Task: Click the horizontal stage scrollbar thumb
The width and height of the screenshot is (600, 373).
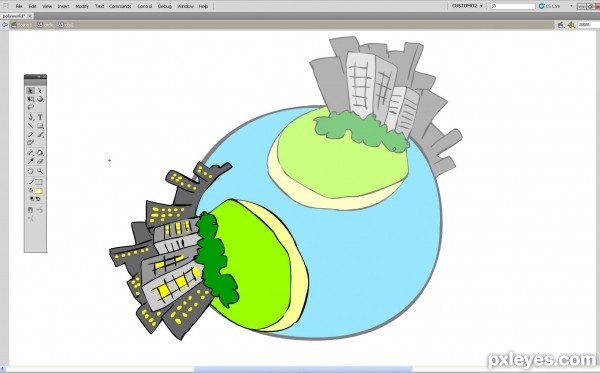Action: pyautogui.click(x=303, y=369)
